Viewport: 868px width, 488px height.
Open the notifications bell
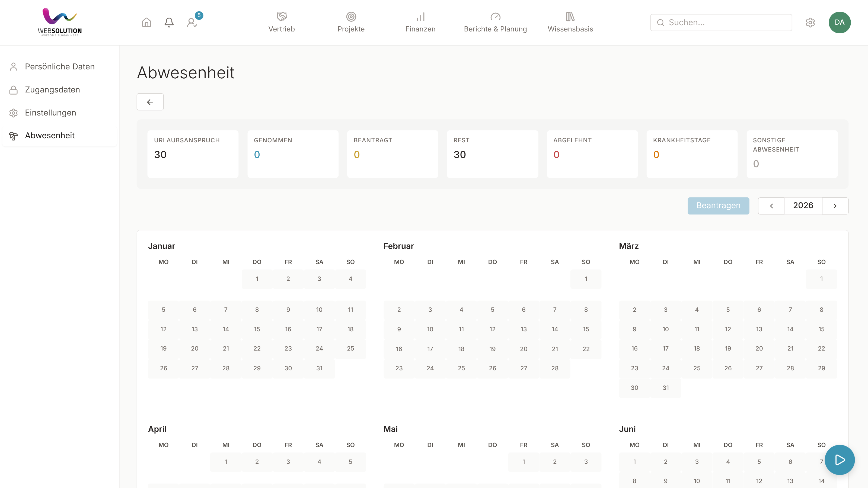pyautogui.click(x=169, y=23)
